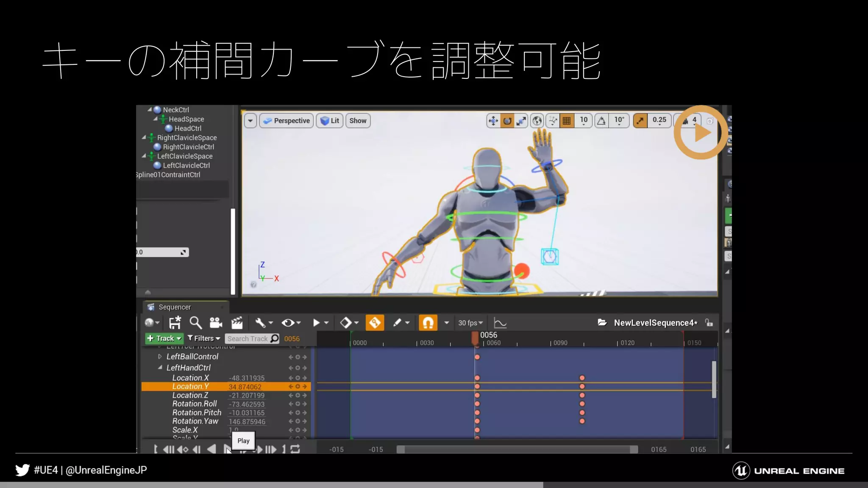Click the Search Track field
The image size is (868, 488).
coord(252,338)
